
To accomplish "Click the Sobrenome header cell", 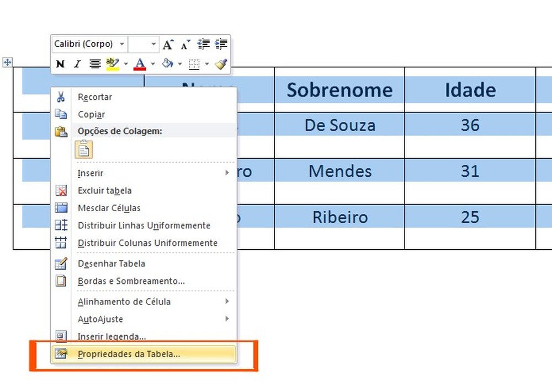I will click(x=339, y=90).
